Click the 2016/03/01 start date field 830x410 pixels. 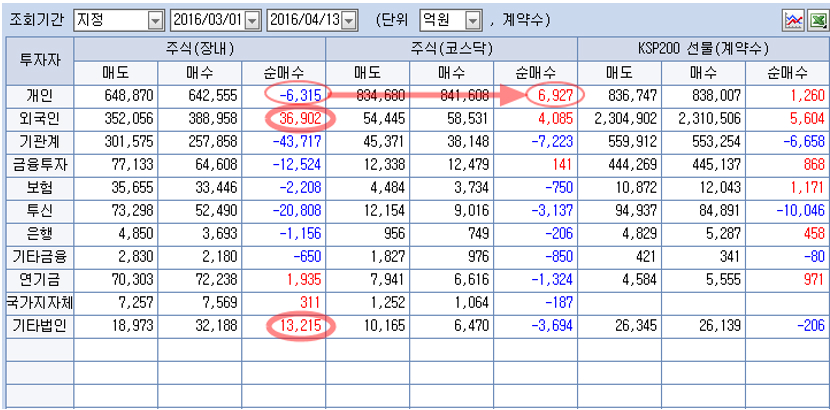(x=207, y=20)
